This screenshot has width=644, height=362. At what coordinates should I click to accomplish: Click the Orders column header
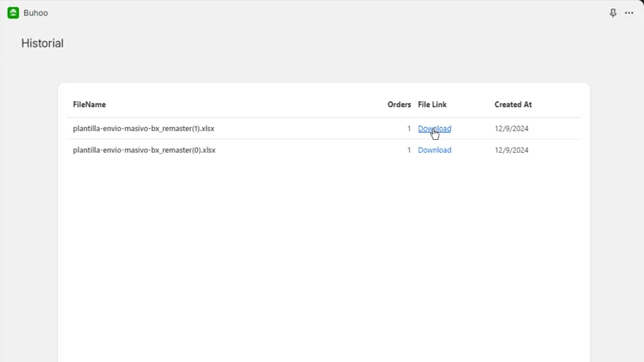tap(398, 105)
